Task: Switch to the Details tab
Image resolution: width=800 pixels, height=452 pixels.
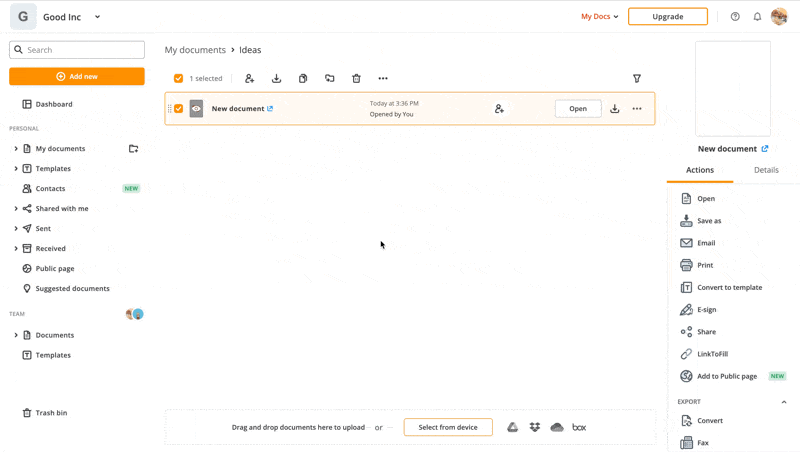Action: 766,170
